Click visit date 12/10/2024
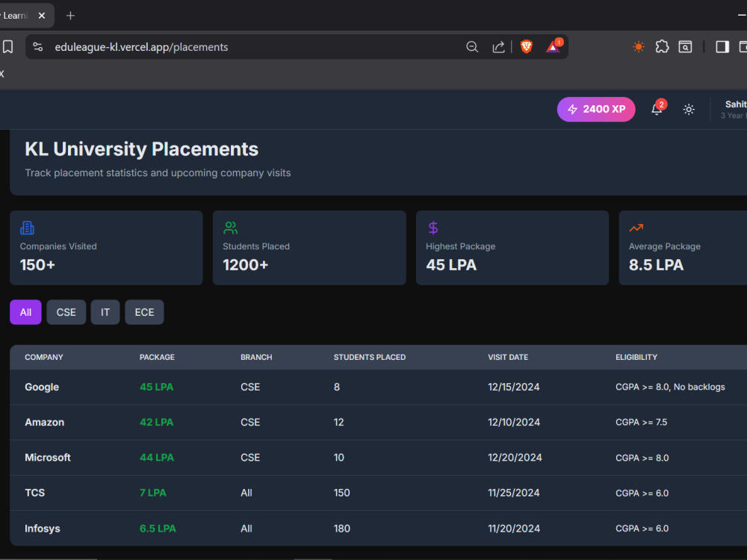The width and height of the screenshot is (747, 560). 514,423
